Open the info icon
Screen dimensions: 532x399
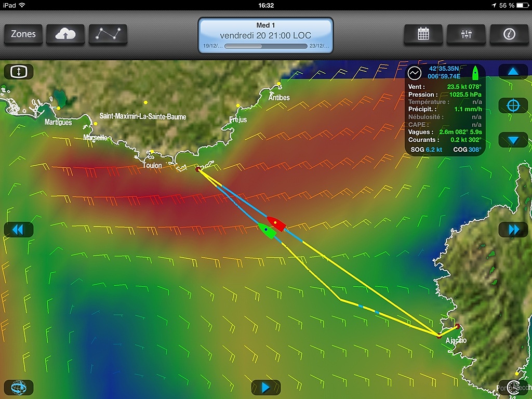point(509,34)
